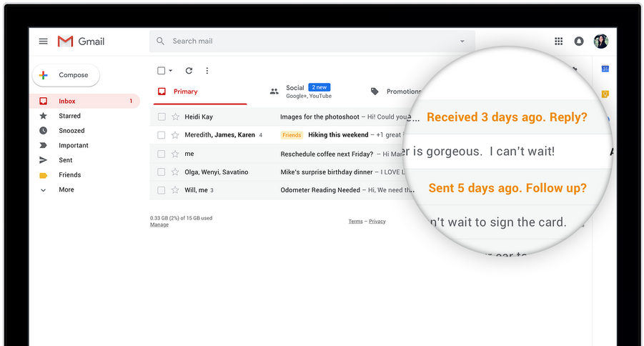Star the Will, me email

point(175,190)
